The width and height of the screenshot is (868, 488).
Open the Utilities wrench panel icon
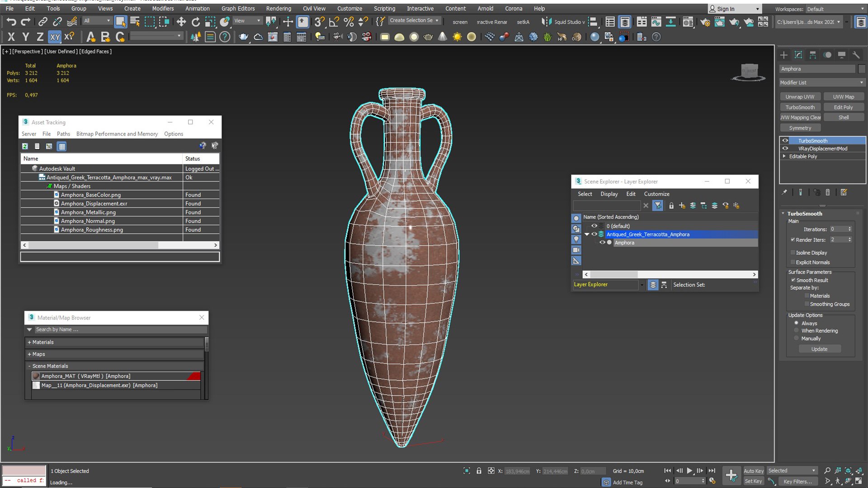[856, 55]
